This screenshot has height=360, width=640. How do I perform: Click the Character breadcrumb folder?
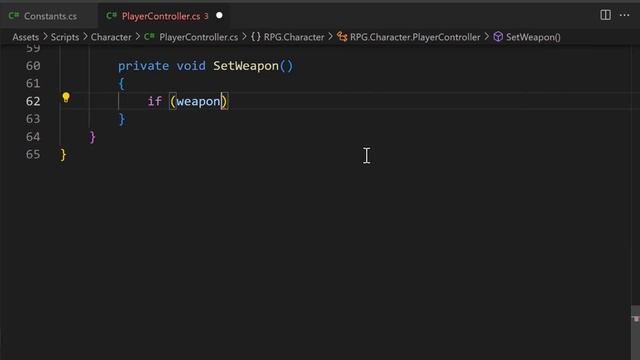pos(111,37)
